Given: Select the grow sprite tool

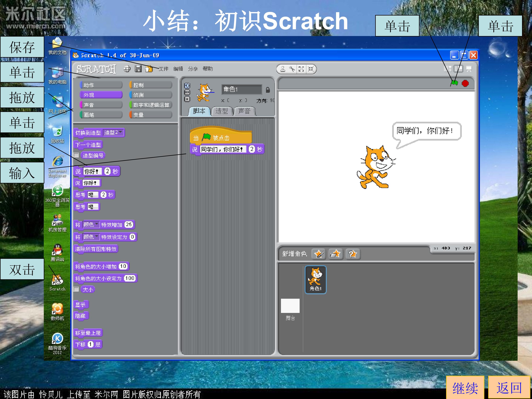Looking at the screenshot, I should point(301,69).
